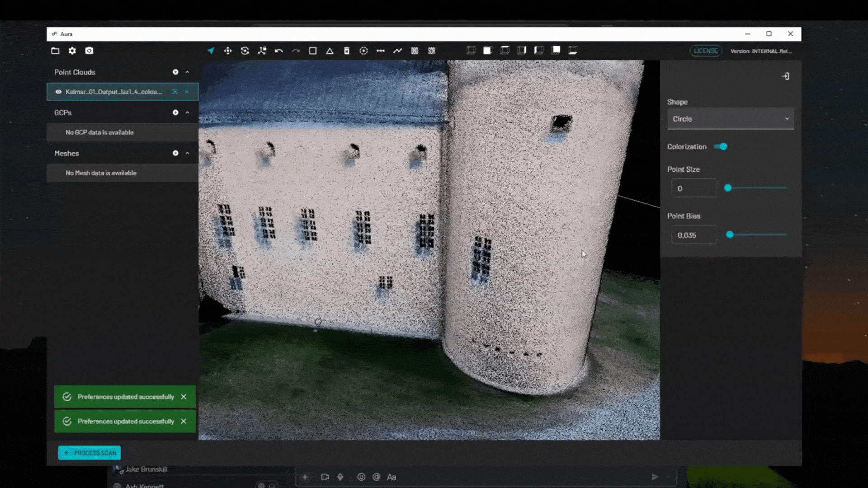Click the PROCESS SCAN button

(90, 453)
